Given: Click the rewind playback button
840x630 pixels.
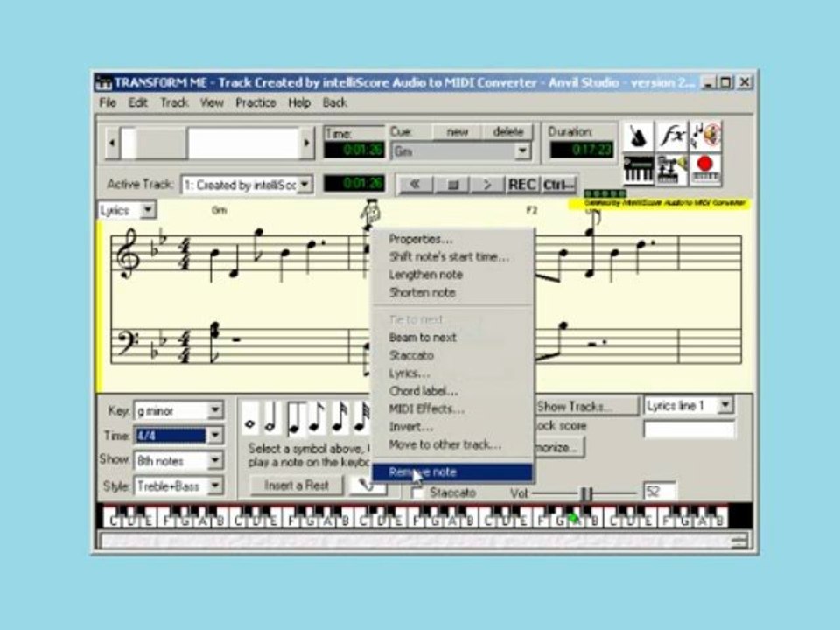Looking at the screenshot, I should pos(415,185).
